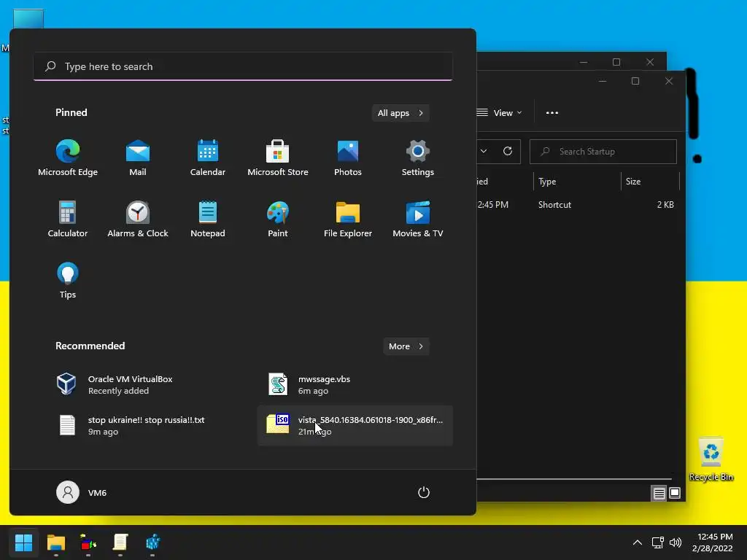Screen dimensions: 747x560
Task: Click the Search Startup field
Action: 603,152
